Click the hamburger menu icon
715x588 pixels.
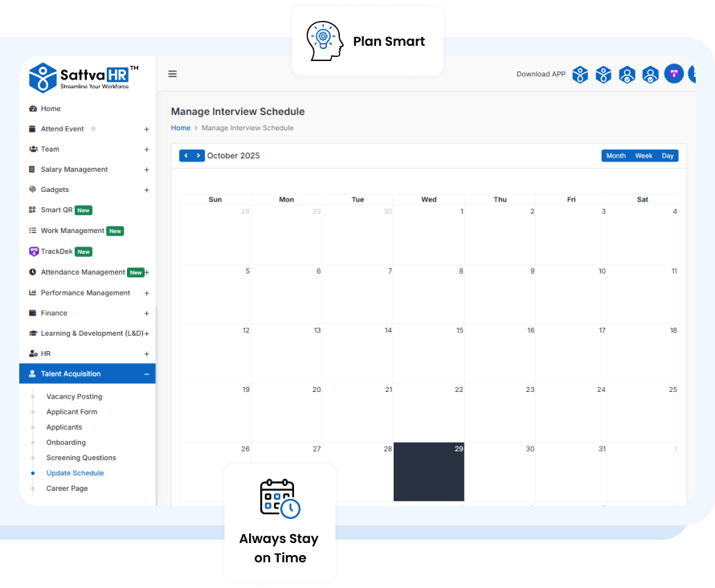pos(172,74)
